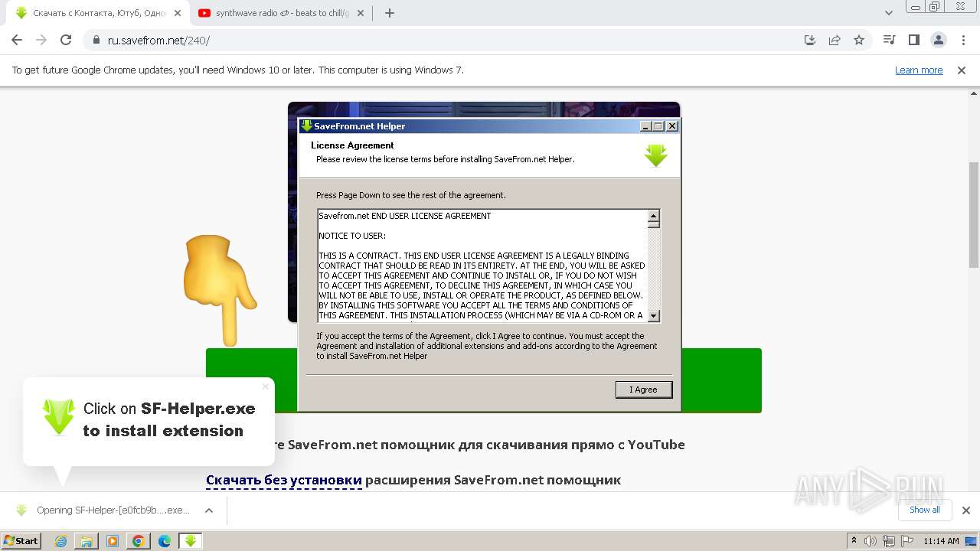980x551 pixels.
Task: Open Action Center flag icon
Action: pyautogui.click(x=906, y=541)
